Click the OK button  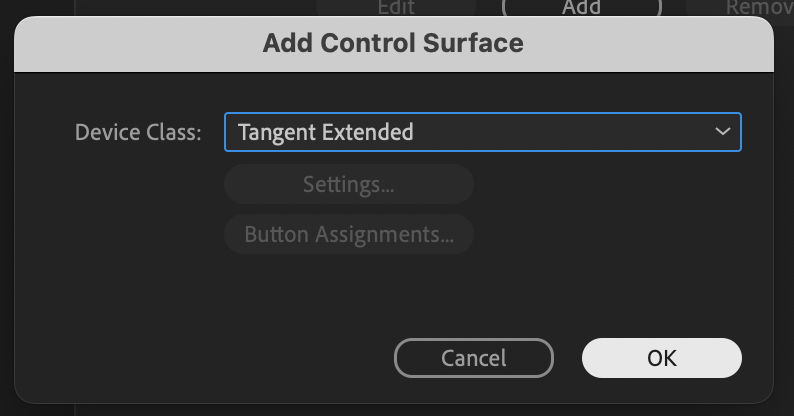(661, 358)
